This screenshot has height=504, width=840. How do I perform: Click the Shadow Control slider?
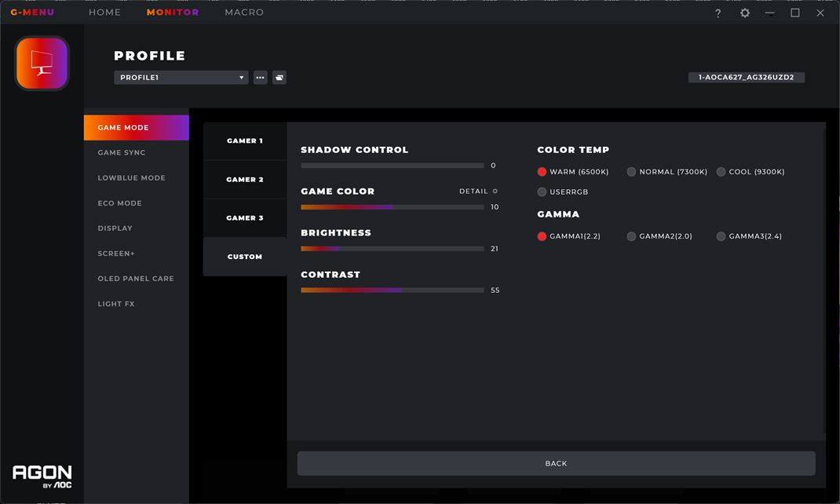(x=393, y=166)
